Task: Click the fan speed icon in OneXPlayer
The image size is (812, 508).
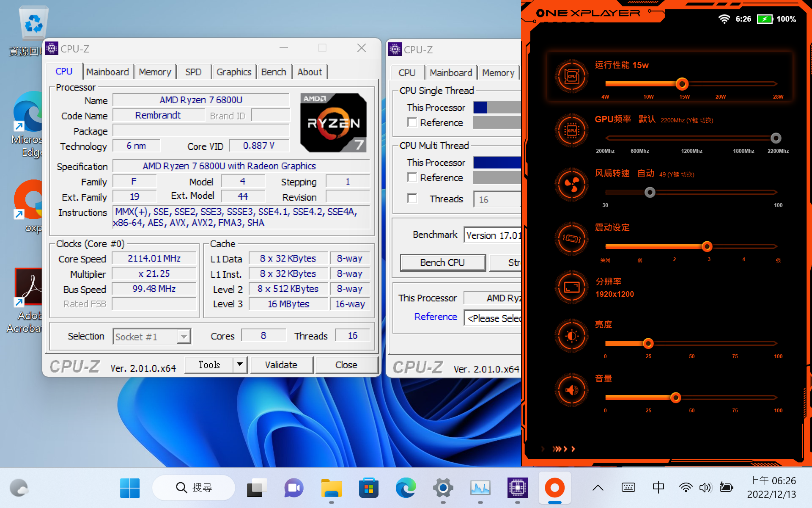Action: point(571,185)
